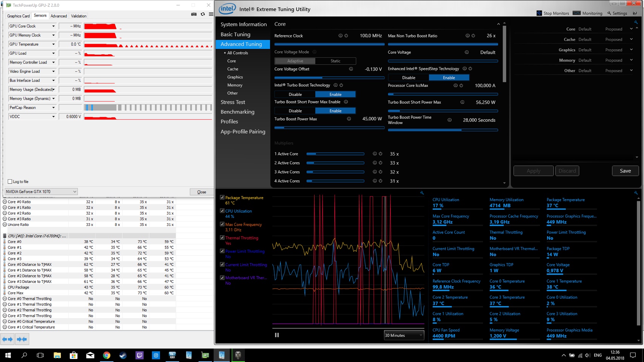Image resolution: width=644 pixels, height=362 pixels.
Task: Click the Stop Monitors icon in XTU
Action: coord(539,13)
